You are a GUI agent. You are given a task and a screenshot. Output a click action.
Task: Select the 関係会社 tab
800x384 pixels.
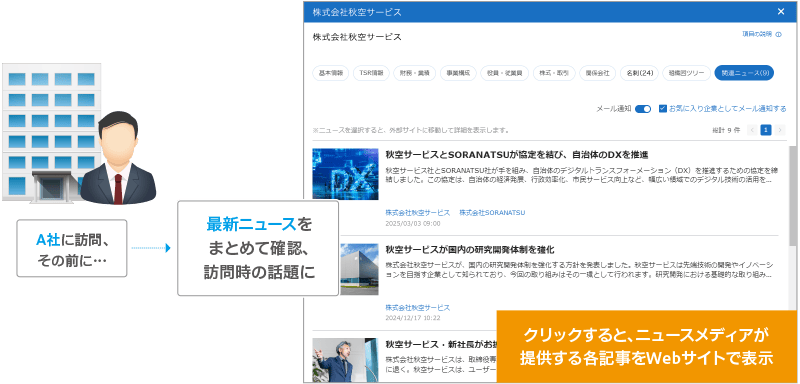(597, 73)
